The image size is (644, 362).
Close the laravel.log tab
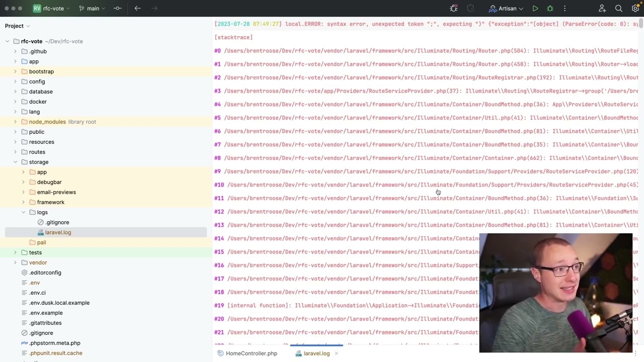click(x=336, y=353)
